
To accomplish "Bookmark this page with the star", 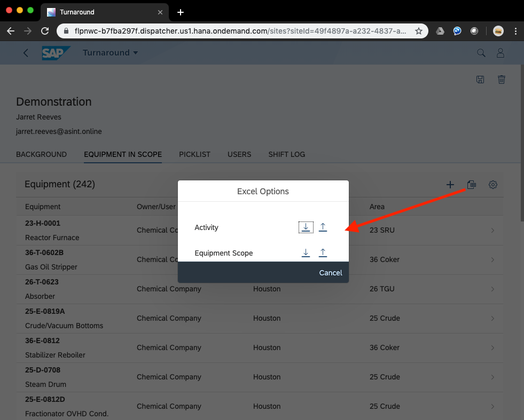I will [x=418, y=31].
